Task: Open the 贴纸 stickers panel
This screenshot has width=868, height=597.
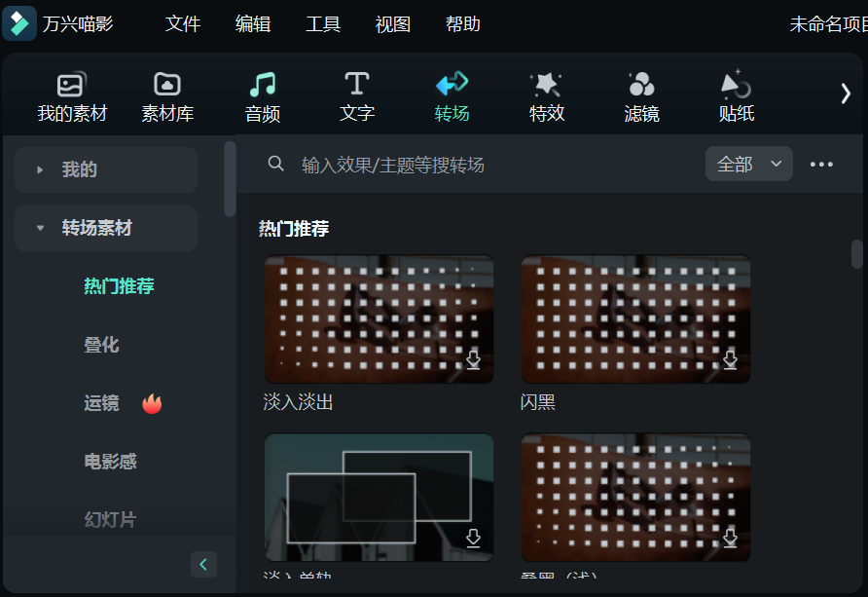Action: click(735, 94)
